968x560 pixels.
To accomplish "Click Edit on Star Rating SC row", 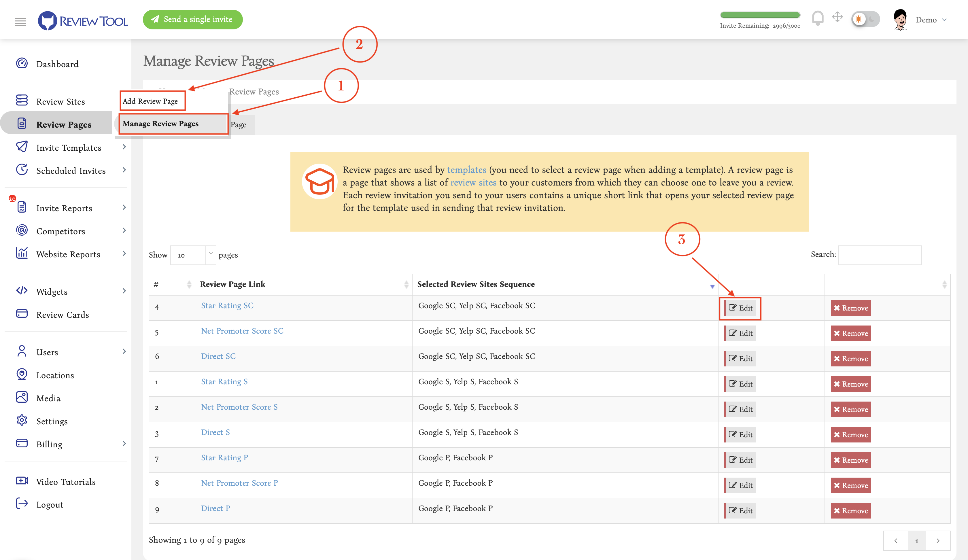I will click(740, 307).
